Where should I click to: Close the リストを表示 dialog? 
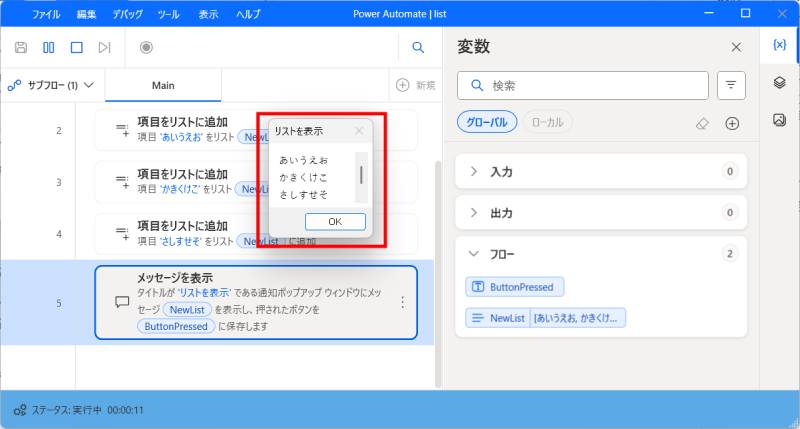click(359, 131)
